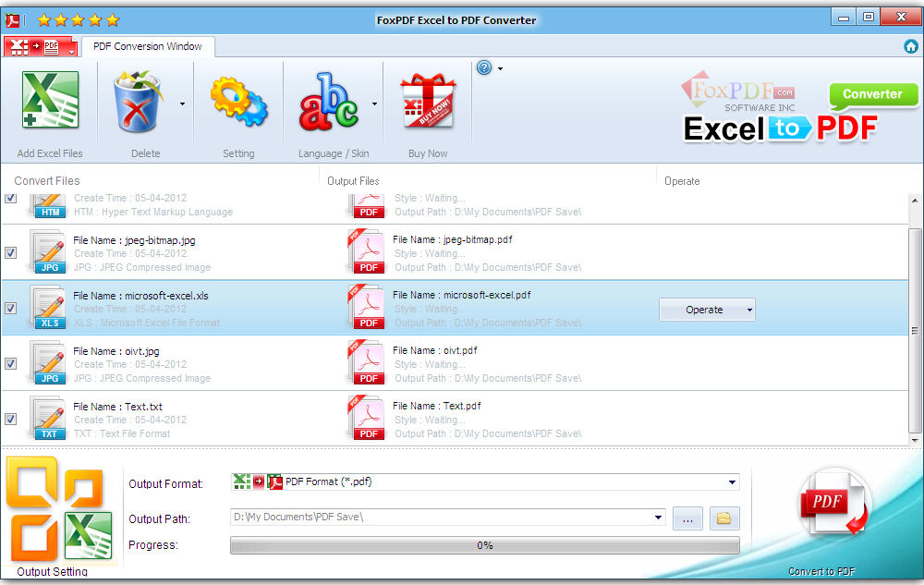The height and width of the screenshot is (585, 924).
Task: Uncheck the Text.txt checkbox
Action: pyautogui.click(x=10, y=419)
